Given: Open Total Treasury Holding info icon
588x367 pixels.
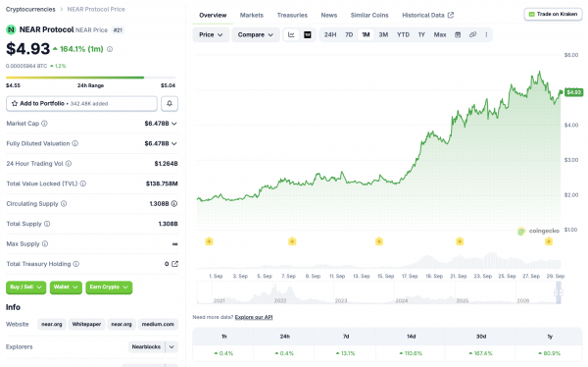Looking at the screenshot, I should pos(76,264).
